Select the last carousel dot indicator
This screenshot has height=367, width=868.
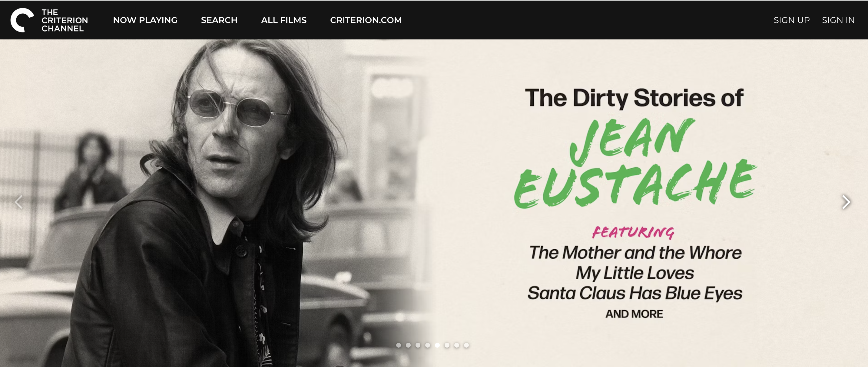click(x=466, y=345)
